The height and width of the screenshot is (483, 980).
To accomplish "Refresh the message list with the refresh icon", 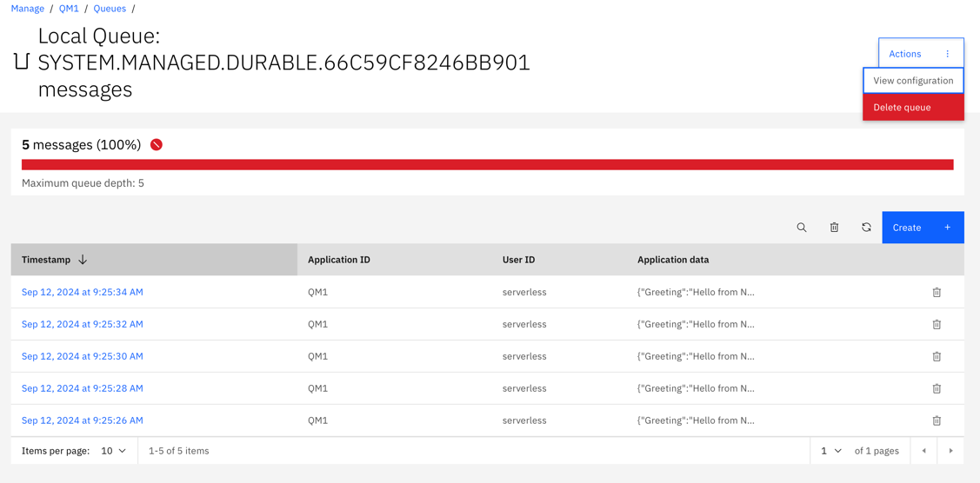I will point(866,227).
